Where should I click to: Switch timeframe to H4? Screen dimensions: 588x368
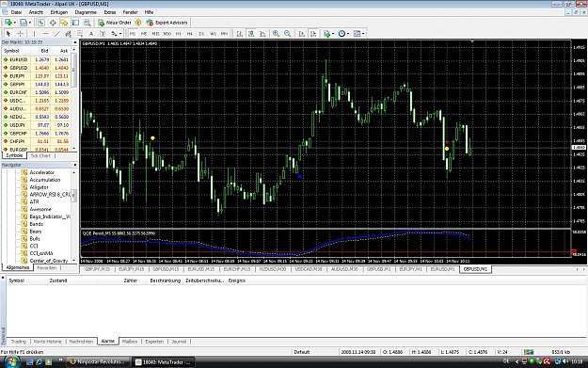[190, 34]
